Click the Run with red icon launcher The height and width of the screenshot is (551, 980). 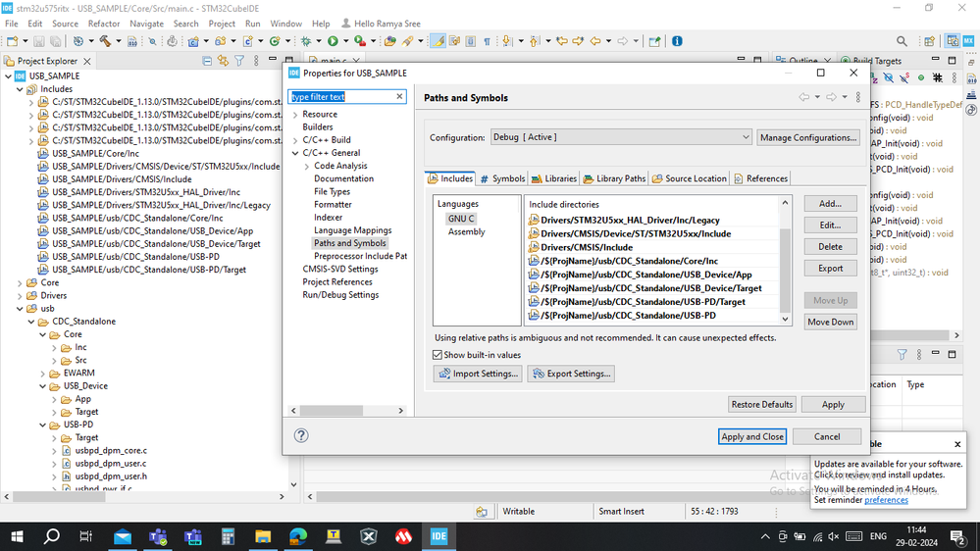click(359, 41)
